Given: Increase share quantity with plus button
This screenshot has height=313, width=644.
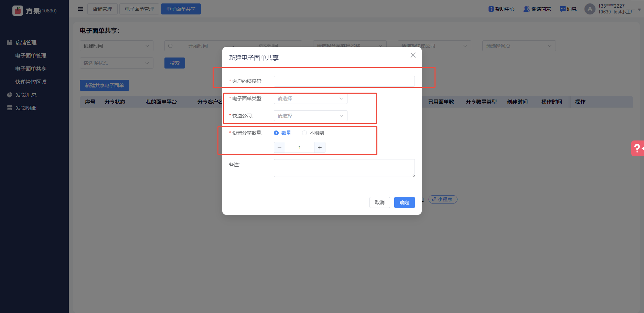Looking at the screenshot, I should pos(320,147).
